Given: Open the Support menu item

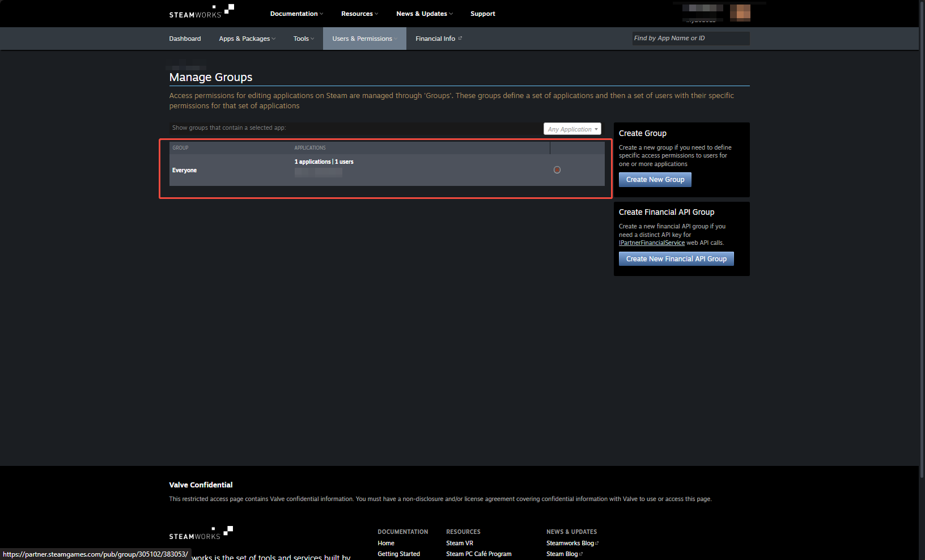Looking at the screenshot, I should coord(482,13).
